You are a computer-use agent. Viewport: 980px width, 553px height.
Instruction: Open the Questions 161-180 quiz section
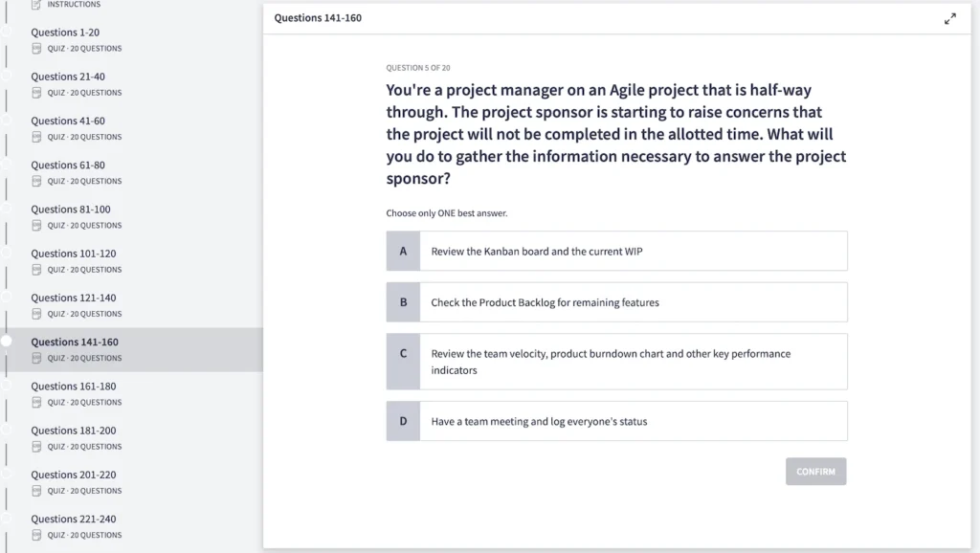[75, 386]
